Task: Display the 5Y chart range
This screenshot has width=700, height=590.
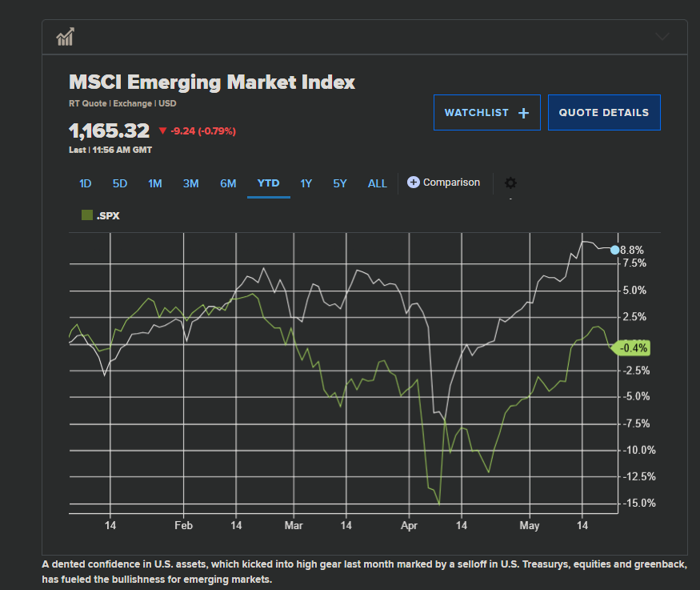Action: (x=340, y=183)
